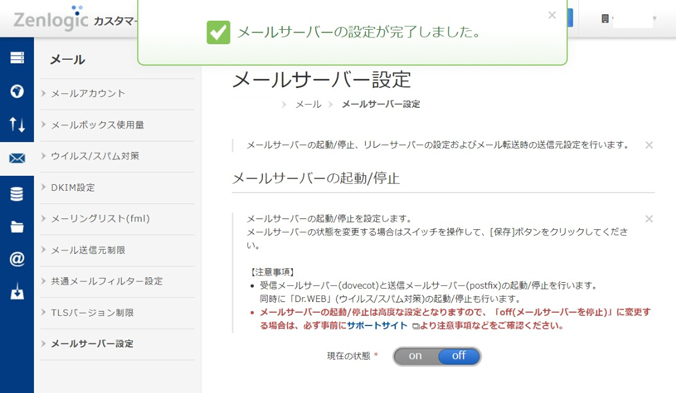Click the 【注意事項】 heading text
676x393 pixels.
click(x=272, y=272)
